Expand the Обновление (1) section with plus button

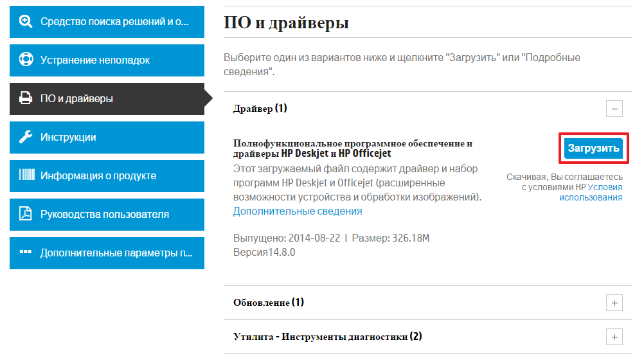tap(614, 303)
